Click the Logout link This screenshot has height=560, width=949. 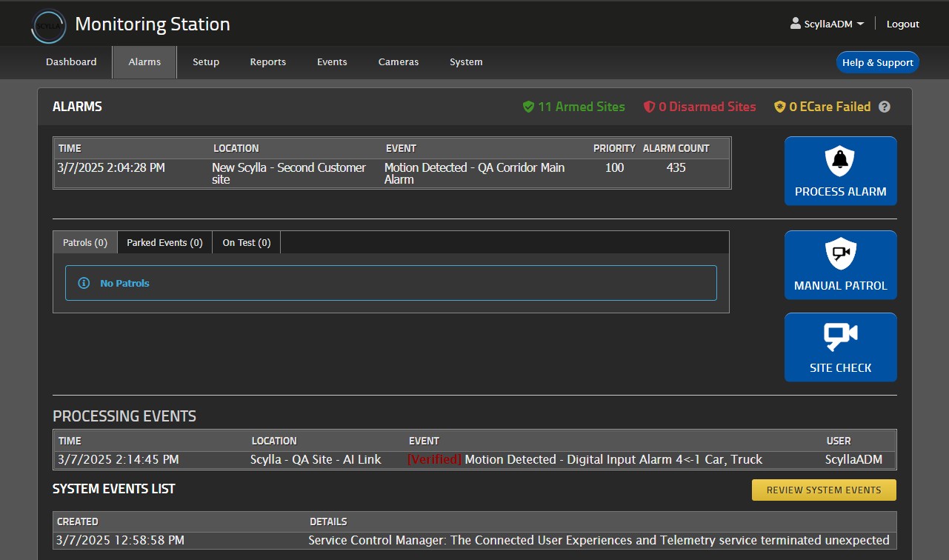pos(902,24)
